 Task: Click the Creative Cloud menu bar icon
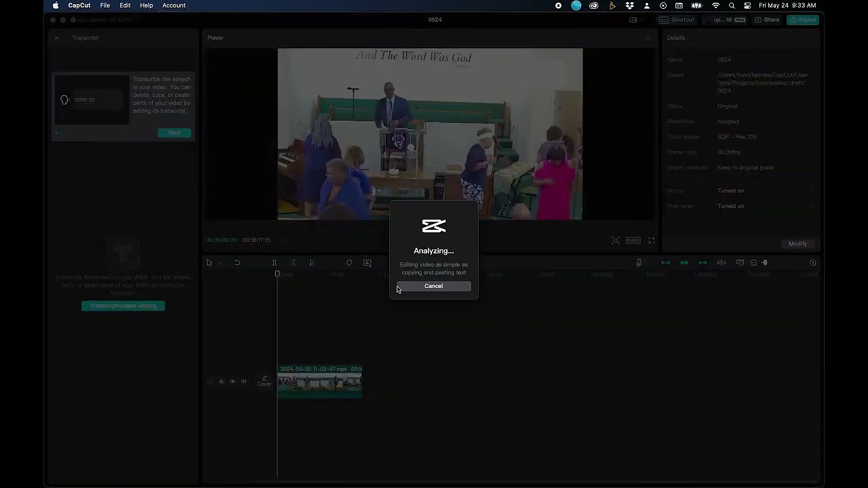[594, 5]
